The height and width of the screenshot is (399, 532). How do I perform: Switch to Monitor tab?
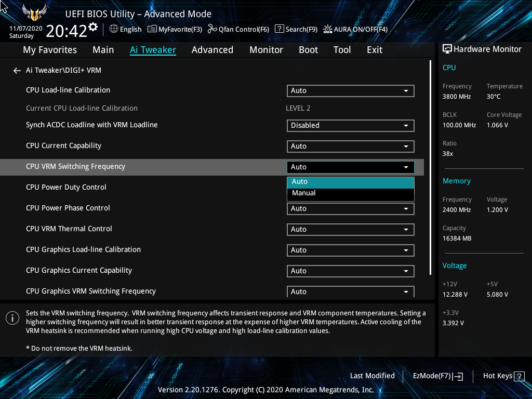[x=266, y=50]
